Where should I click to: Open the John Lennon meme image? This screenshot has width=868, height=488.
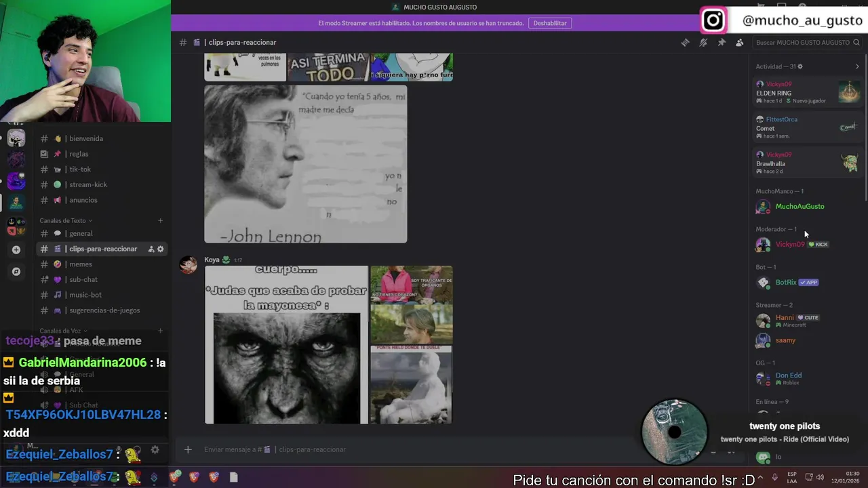coord(306,164)
